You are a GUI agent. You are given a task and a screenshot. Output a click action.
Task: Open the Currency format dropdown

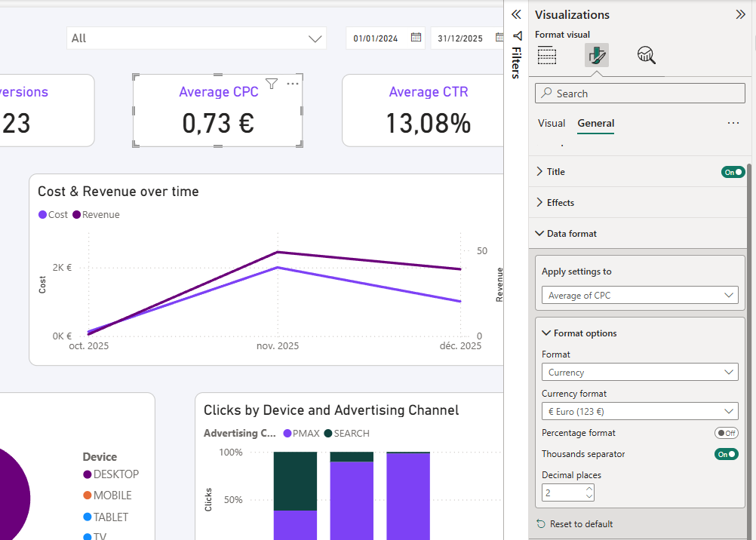(x=639, y=411)
